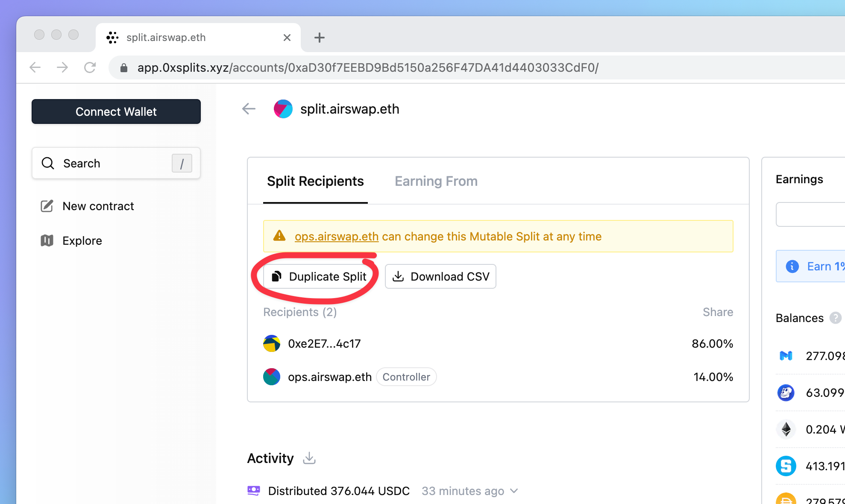Click the Duplicate Split button

[320, 276]
